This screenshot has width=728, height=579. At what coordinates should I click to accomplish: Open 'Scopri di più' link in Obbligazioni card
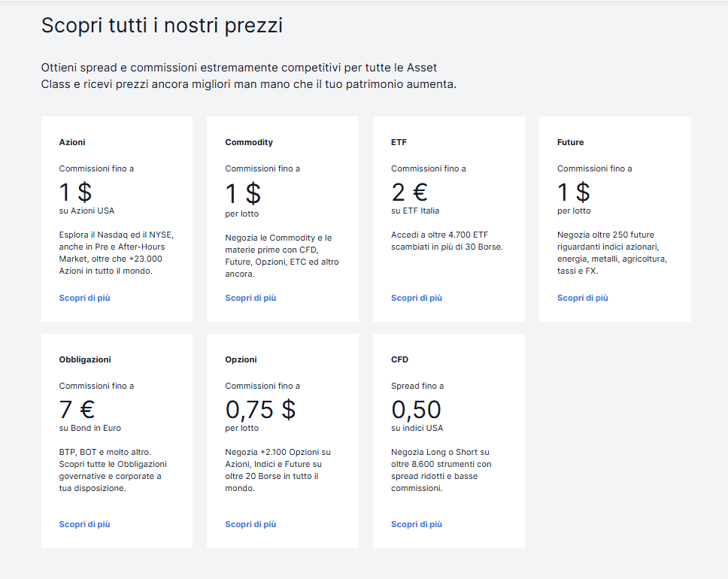pos(84,524)
